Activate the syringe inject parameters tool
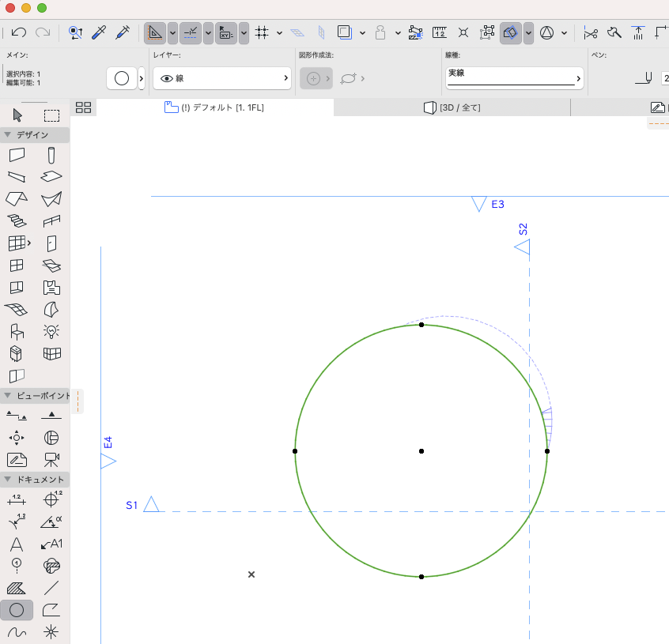 click(123, 32)
